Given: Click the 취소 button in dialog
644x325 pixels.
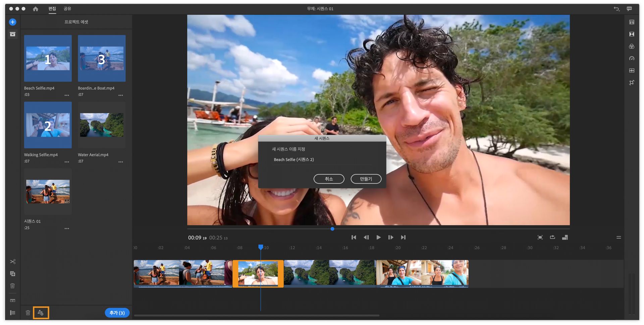Looking at the screenshot, I should (329, 179).
